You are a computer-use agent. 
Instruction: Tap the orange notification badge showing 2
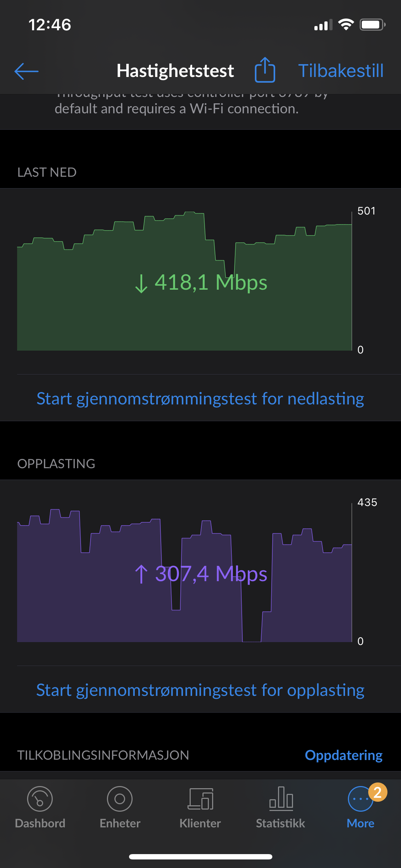377,792
